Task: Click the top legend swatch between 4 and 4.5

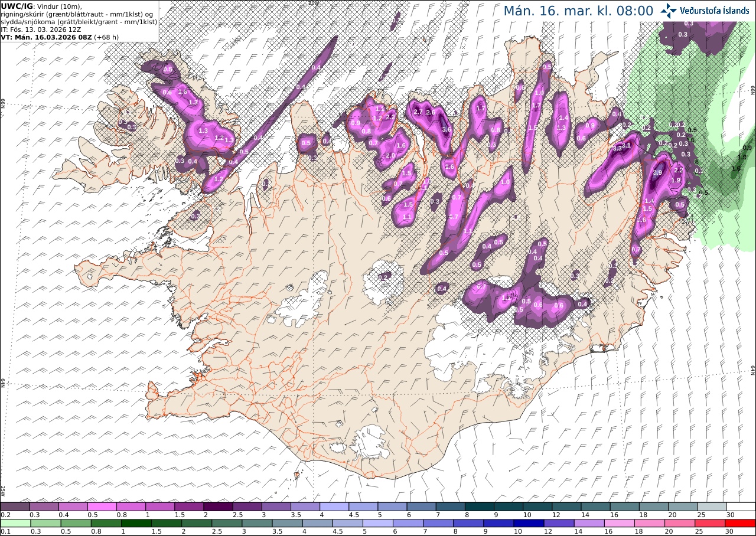Action: pyautogui.click(x=334, y=506)
